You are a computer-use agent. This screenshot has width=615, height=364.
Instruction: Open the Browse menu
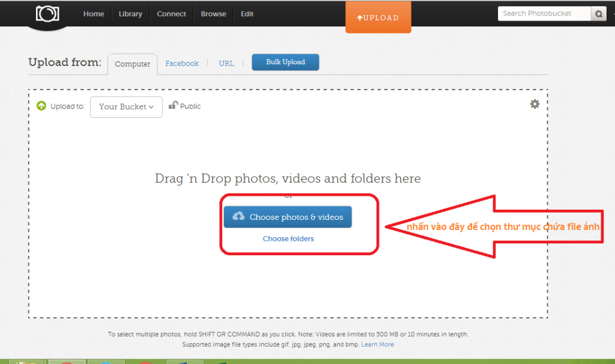(213, 14)
